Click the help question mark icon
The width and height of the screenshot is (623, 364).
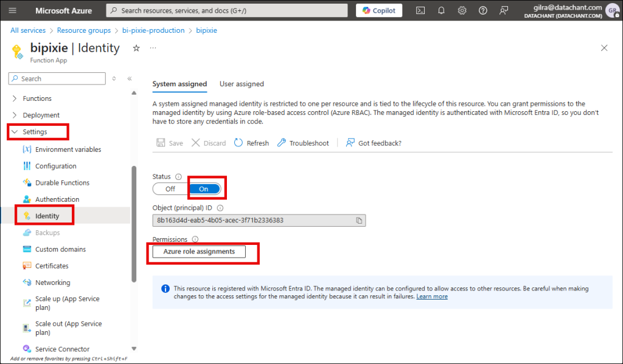tap(482, 10)
